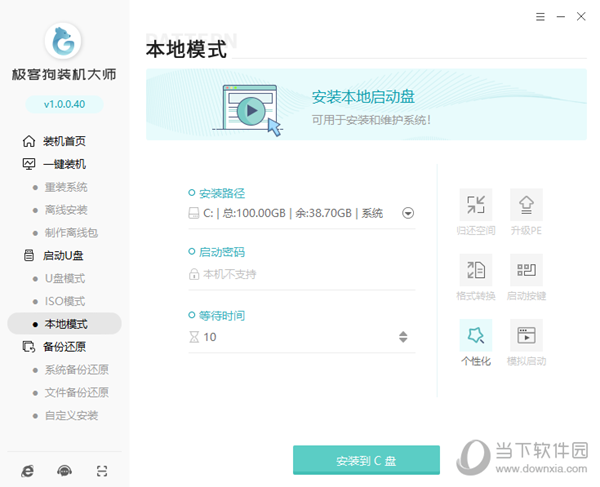Select the 个性化 personalization icon

(x=476, y=335)
